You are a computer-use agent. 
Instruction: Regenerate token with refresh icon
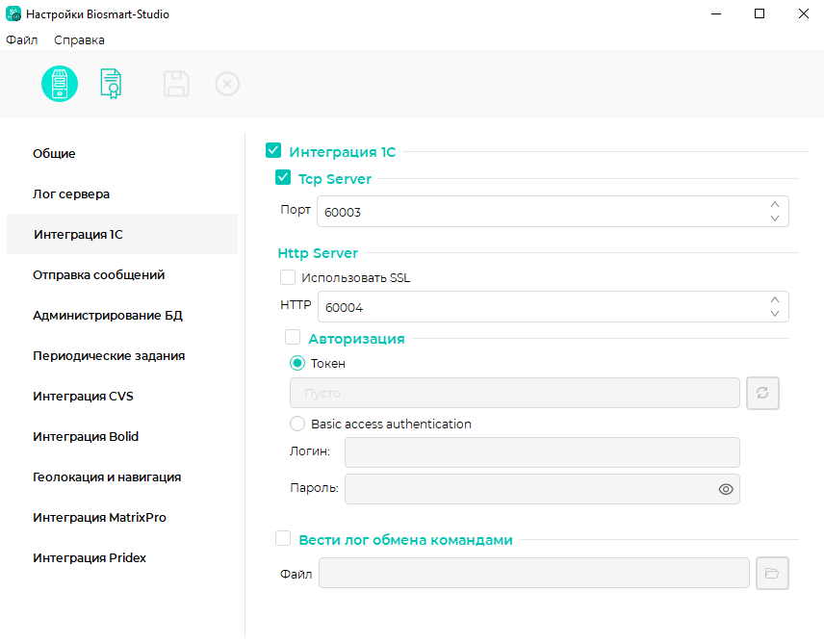(762, 393)
